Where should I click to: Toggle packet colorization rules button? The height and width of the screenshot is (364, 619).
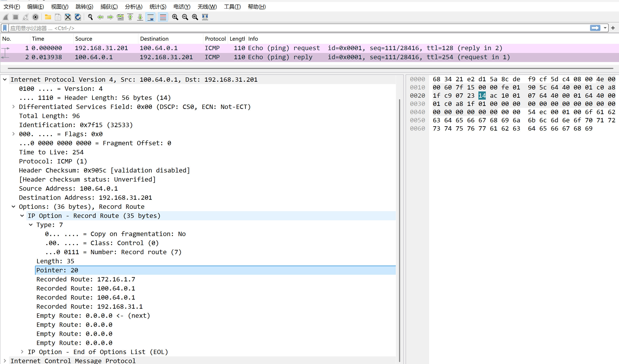tap(163, 17)
